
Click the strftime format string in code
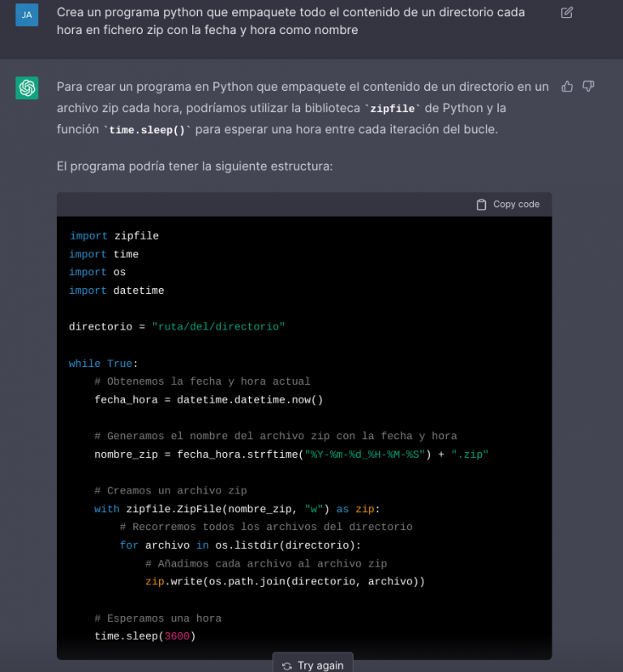pyautogui.click(x=364, y=454)
